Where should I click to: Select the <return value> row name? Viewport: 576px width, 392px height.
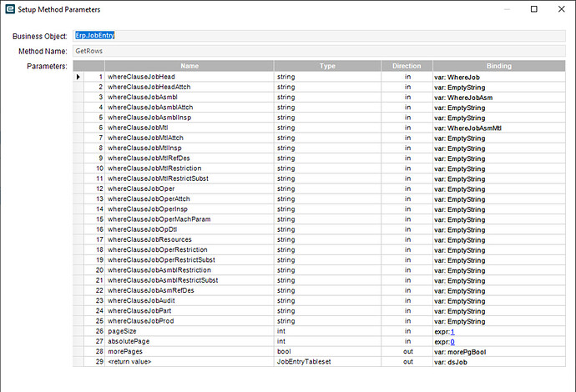point(189,361)
